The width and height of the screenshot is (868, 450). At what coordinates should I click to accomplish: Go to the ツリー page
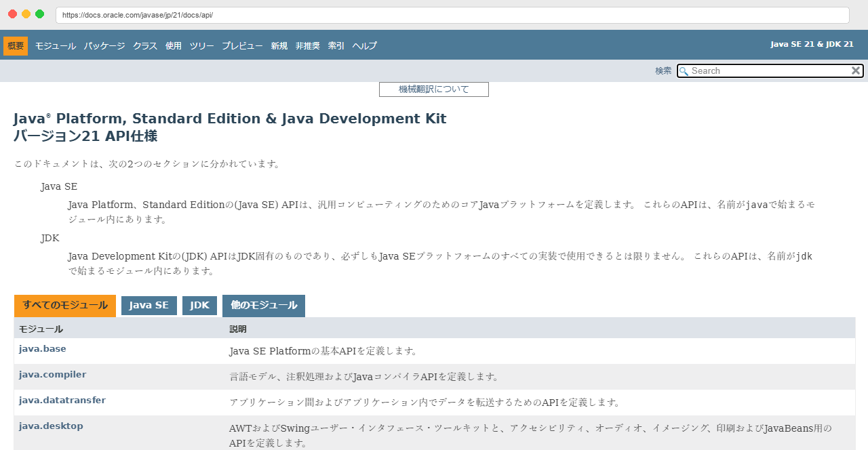click(x=201, y=46)
